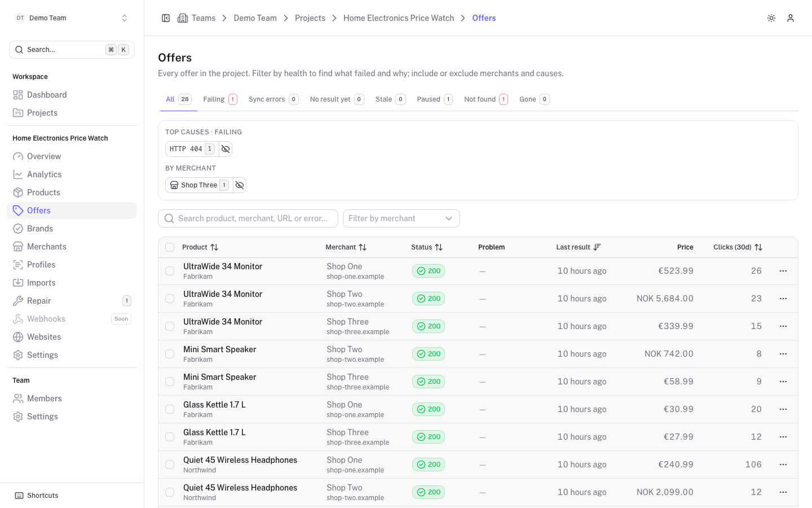
Task: Open the sidebar Search box
Action: [x=72, y=50]
